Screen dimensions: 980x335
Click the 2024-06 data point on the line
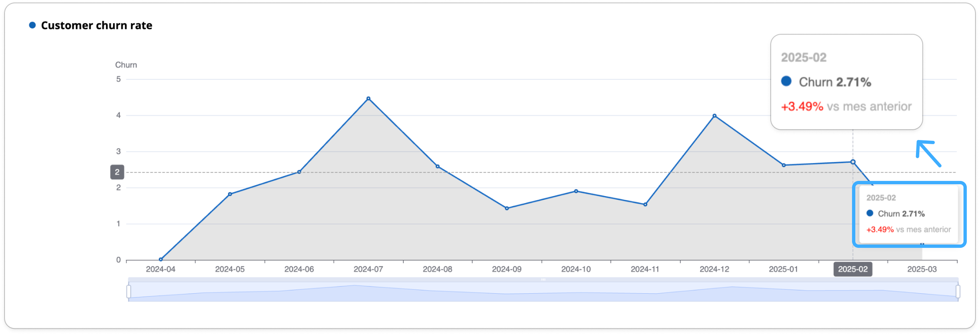299,172
